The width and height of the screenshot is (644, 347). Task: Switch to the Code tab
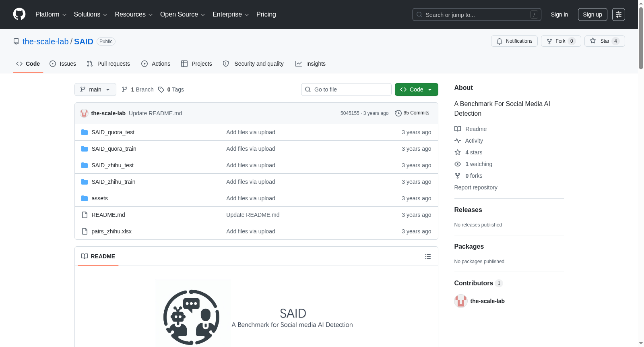[x=28, y=64]
